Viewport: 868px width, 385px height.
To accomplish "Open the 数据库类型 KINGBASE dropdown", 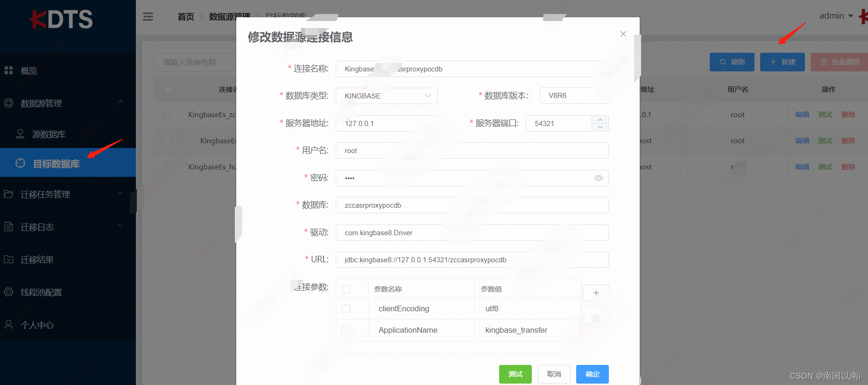I will 387,96.
